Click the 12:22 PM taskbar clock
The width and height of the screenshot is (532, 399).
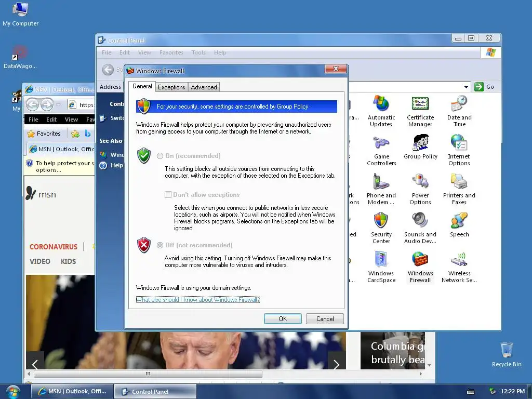point(512,391)
